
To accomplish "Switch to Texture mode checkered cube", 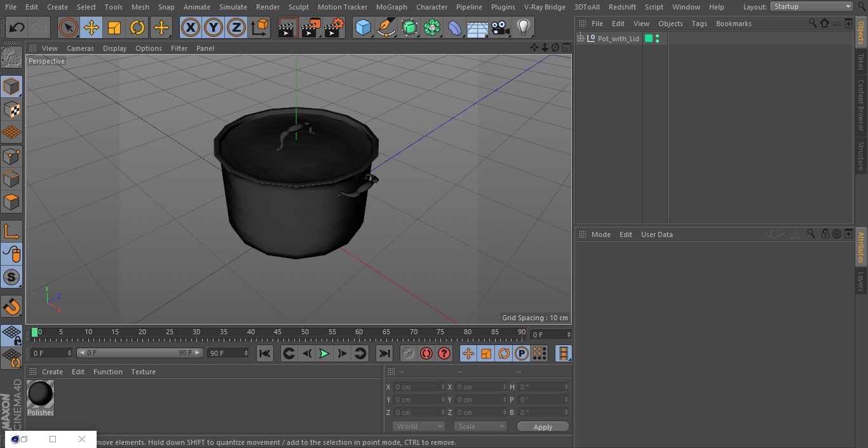I will click(11, 110).
